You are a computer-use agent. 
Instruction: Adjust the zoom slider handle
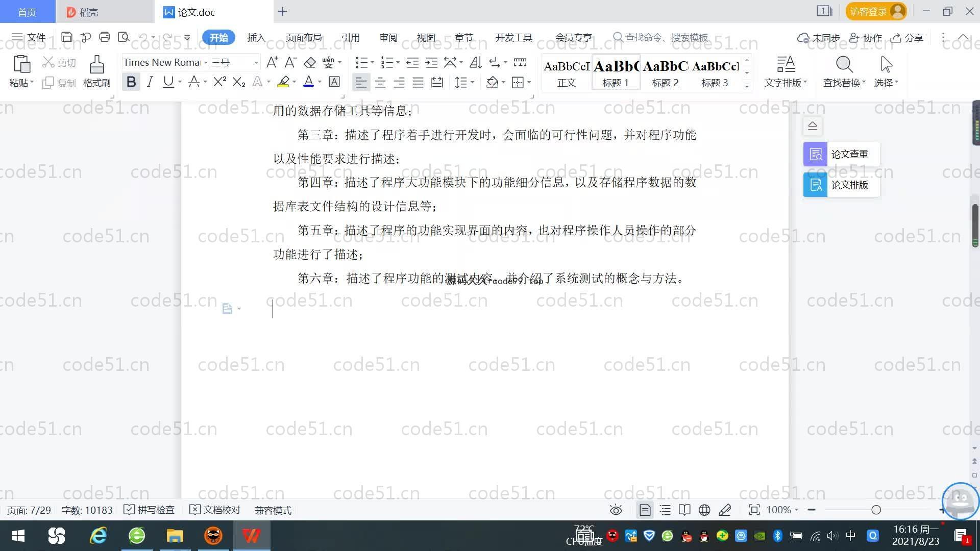[x=876, y=510]
